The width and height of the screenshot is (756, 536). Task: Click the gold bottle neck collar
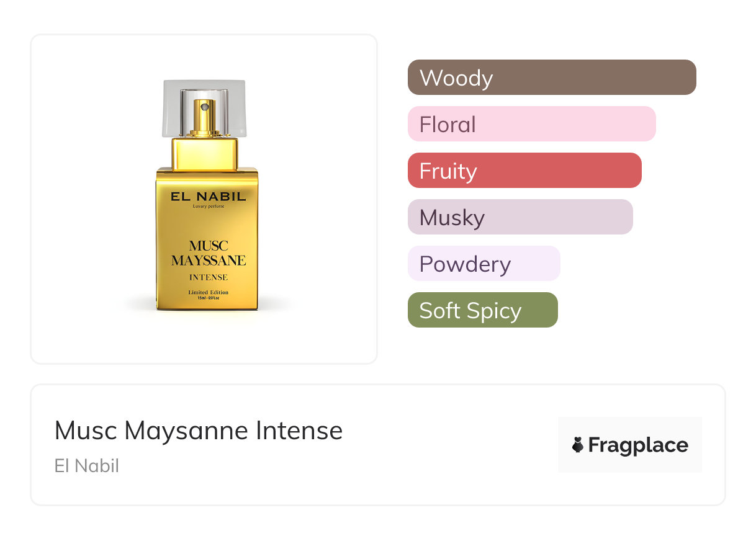tap(204, 154)
